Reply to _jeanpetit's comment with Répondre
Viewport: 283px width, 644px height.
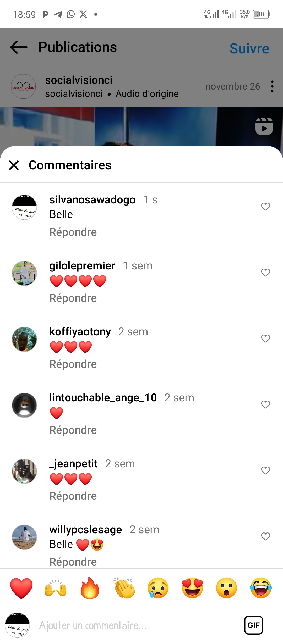pos(73,496)
